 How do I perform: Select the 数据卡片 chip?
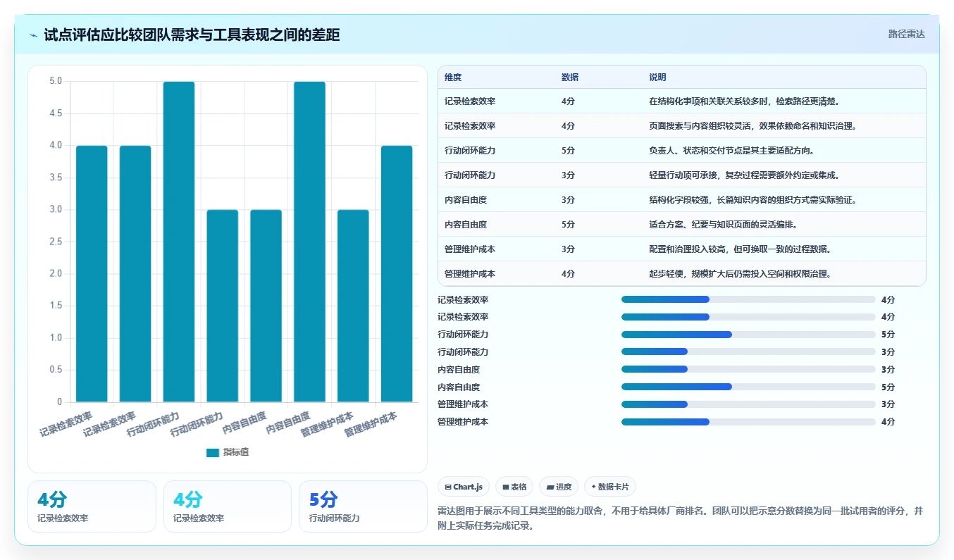[610, 487]
